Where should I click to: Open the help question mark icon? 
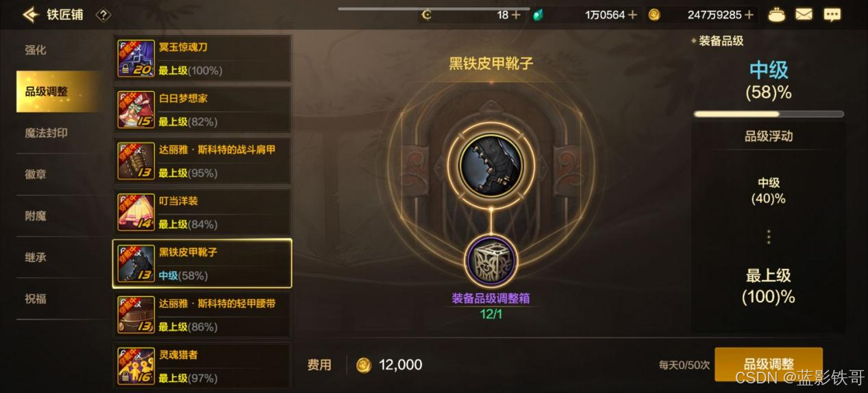[x=103, y=14]
